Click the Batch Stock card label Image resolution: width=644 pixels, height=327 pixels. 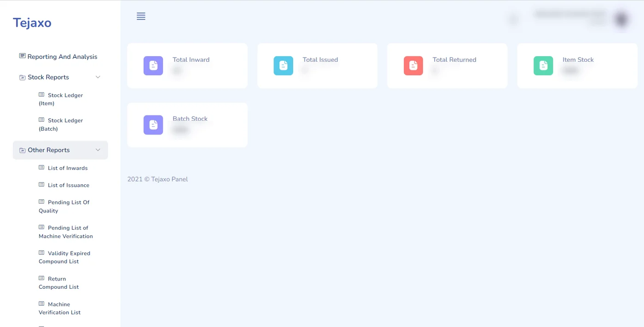click(x=190, y=118)
